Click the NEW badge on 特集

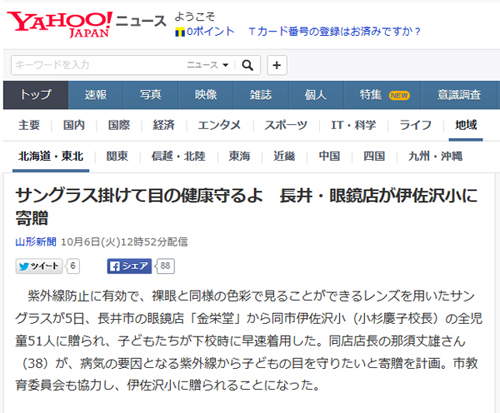[x=399, y=96]
